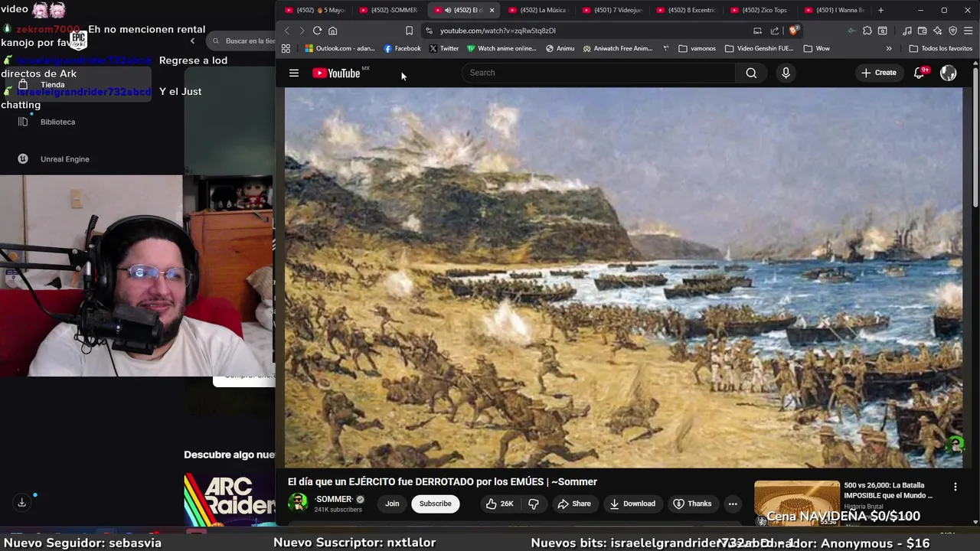Switch to the ·SOMMER· browser tab
The height and width of the screenshot is (551, 980).
click(389, 10)
